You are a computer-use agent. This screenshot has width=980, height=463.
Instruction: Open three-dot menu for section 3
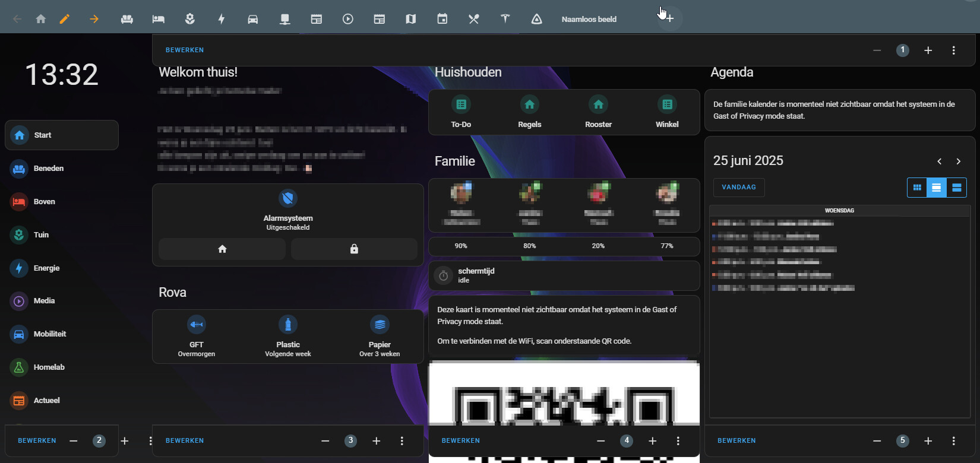pos(402,441)
